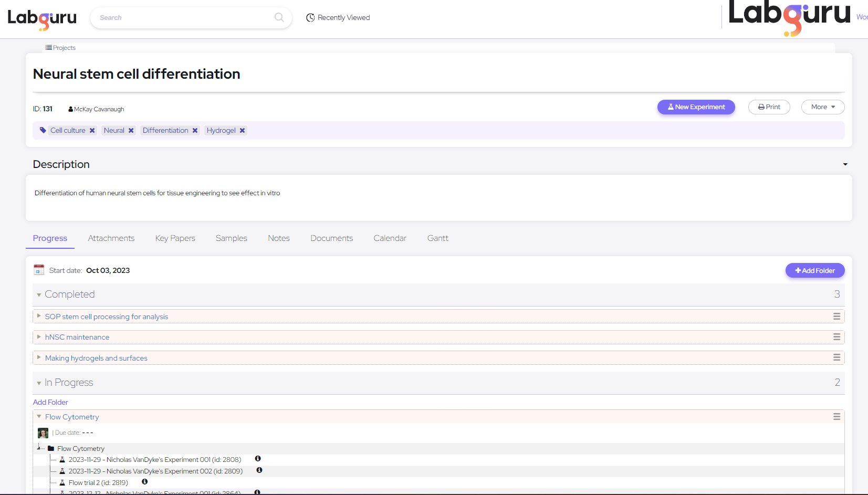This screenshot has height=495, width=868.
Task: Open menu icon for SOP stem cell processing
Action: tap(836, 317)
